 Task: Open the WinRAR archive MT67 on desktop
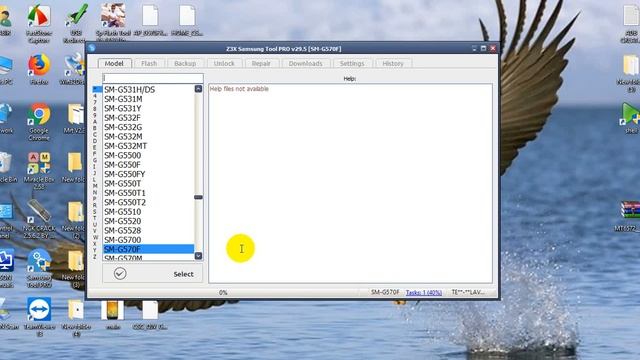[630, 216]
